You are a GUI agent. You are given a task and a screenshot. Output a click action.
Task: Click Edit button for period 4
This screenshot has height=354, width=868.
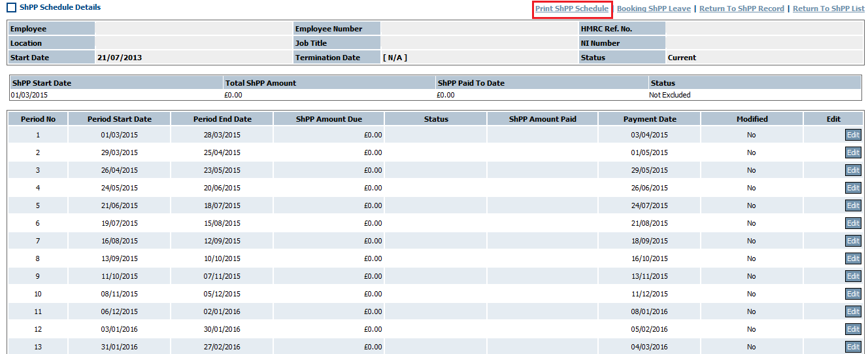click(x=853, y=188)
